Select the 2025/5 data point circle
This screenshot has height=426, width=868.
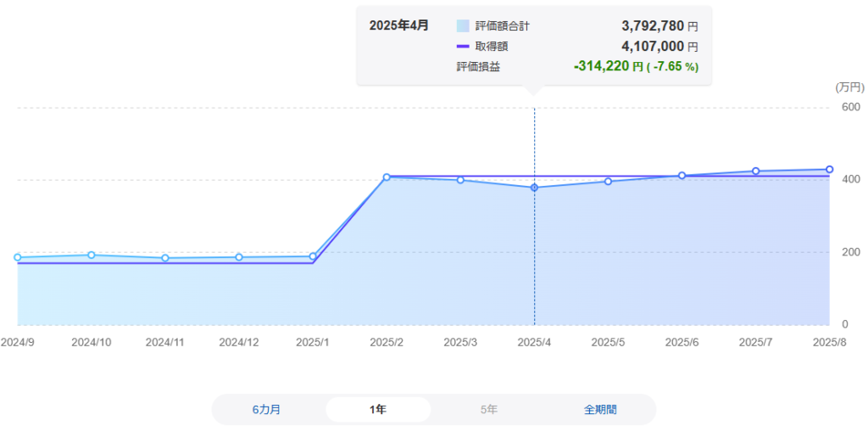coord(608,182)
